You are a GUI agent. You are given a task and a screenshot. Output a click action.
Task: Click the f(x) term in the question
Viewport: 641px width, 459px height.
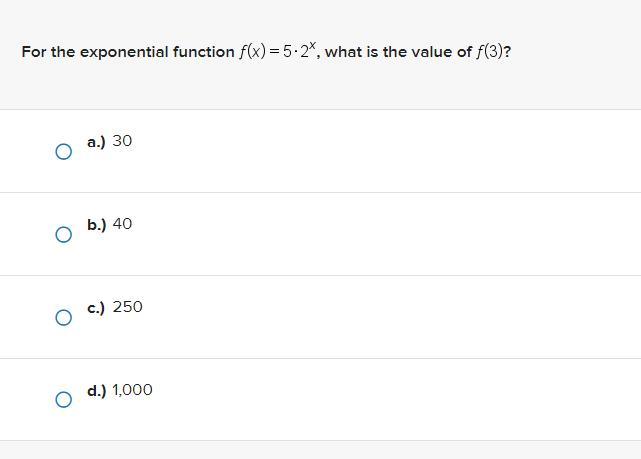[x=253, y=52]
